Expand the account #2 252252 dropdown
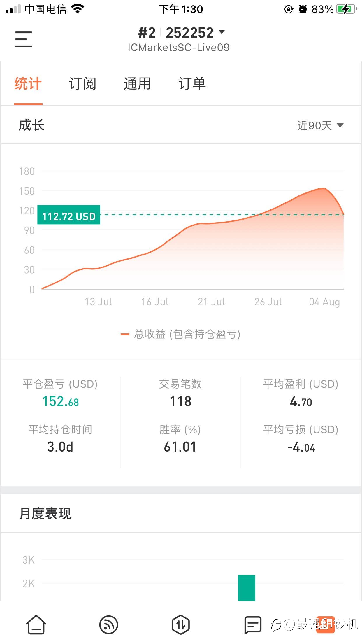This screenshot has width=362, height=644. pos(181,33)
